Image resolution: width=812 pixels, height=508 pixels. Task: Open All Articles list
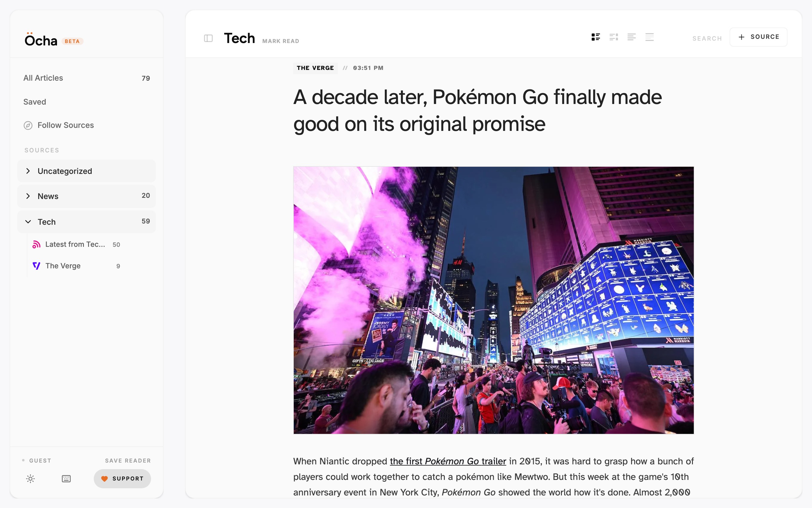point(87,78)
